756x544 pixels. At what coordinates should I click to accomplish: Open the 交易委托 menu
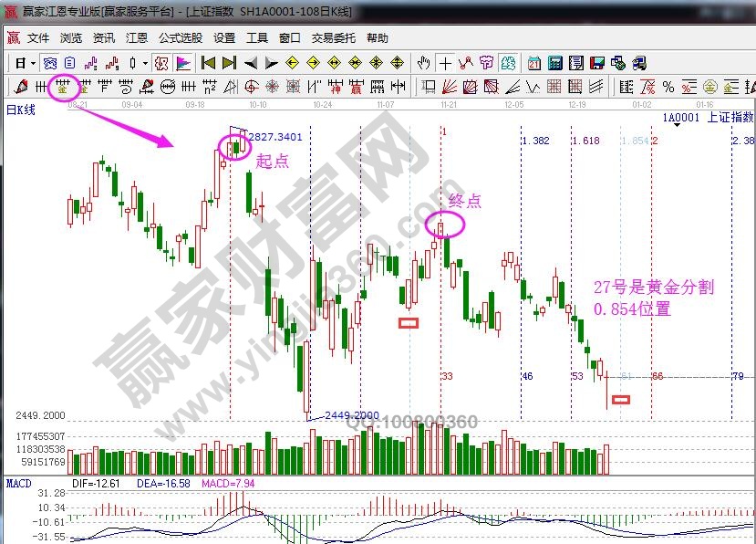coord(334,38)
